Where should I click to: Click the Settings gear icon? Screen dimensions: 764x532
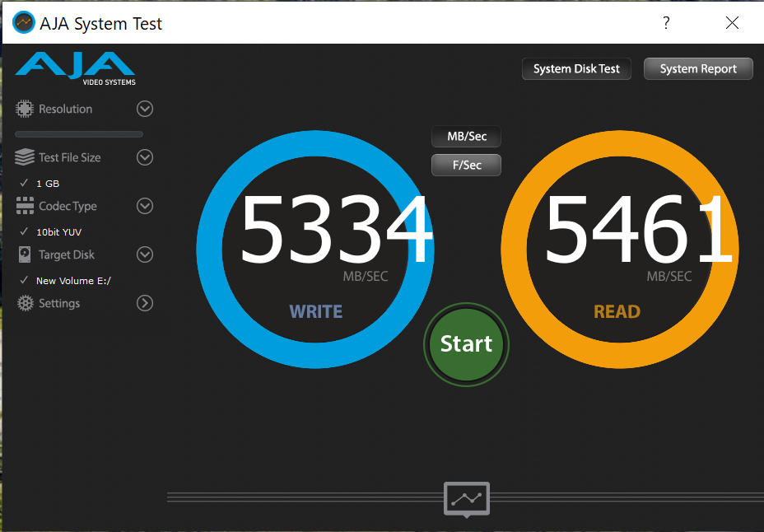[25, 303]
